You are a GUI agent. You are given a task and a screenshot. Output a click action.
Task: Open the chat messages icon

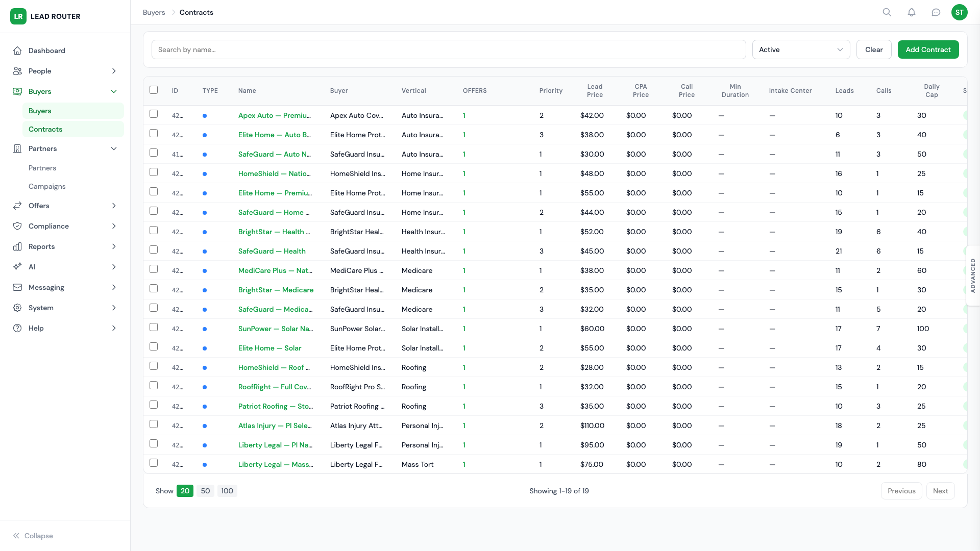click(x=936, y=12)
